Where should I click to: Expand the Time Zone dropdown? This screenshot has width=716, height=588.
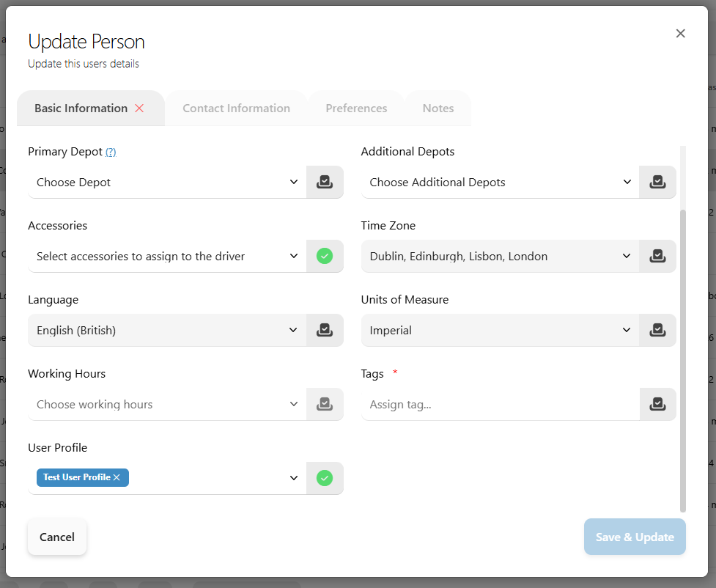tap(500, 256)
